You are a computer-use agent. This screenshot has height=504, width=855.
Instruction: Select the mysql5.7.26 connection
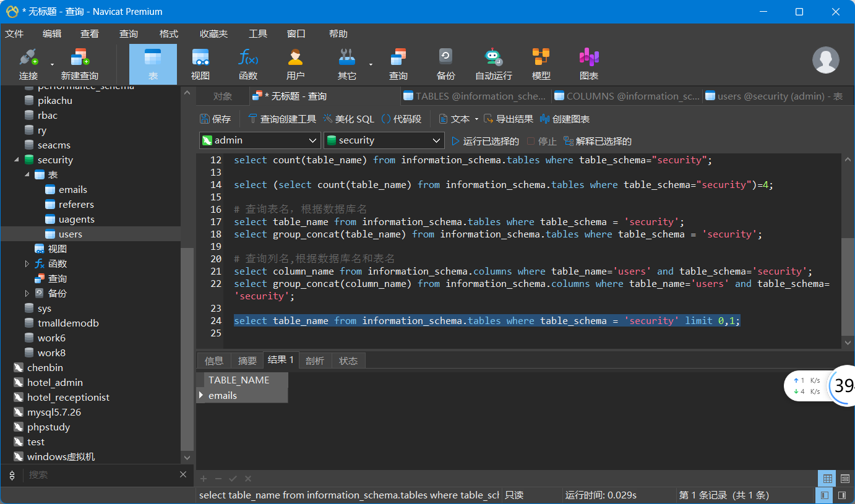coord(54,412)
